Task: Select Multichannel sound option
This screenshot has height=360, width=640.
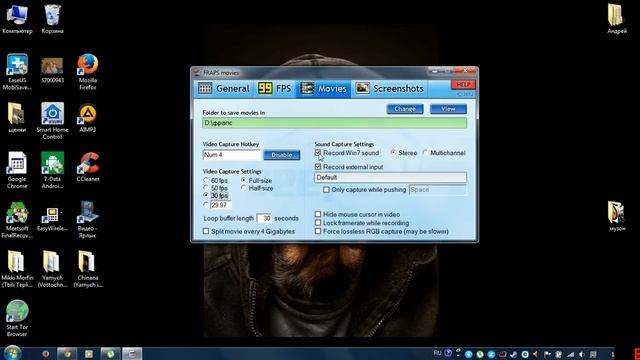Action: 425,153
